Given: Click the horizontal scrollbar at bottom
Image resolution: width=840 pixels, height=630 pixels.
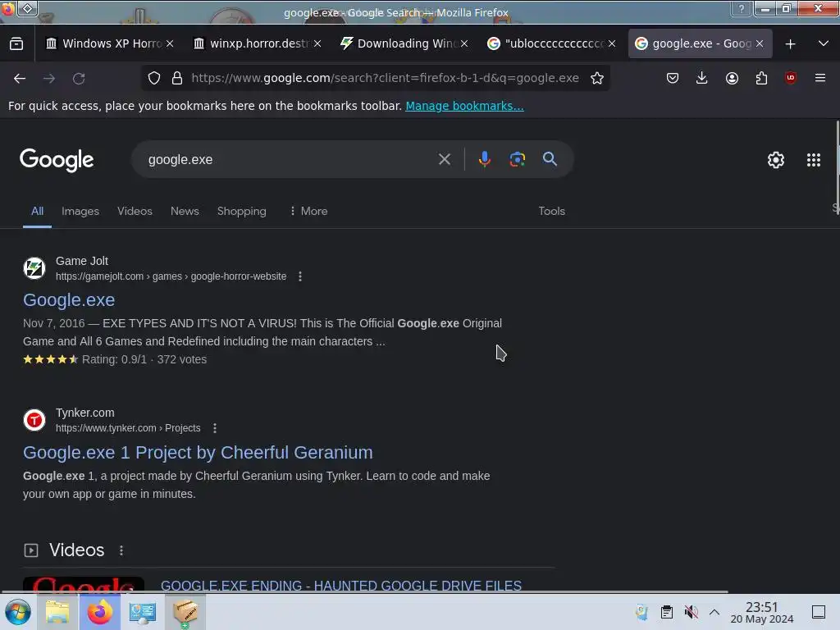Looking at the screenshot, I should click(365, 592).
